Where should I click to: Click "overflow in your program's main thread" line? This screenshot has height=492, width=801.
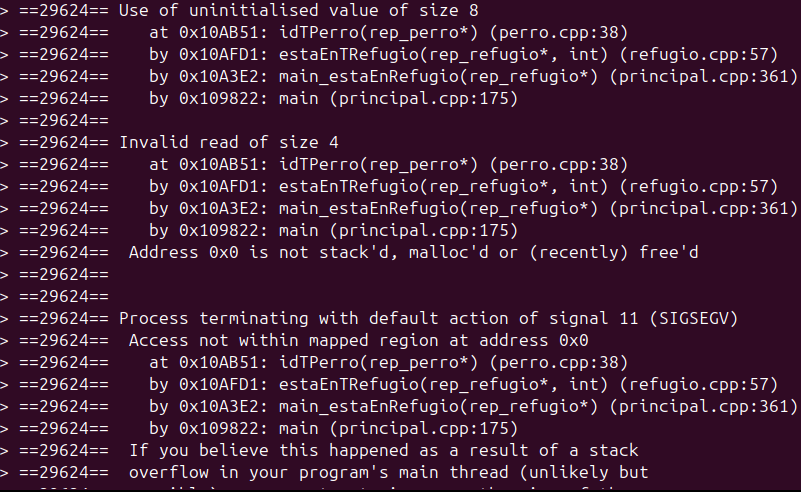(388, 473)
